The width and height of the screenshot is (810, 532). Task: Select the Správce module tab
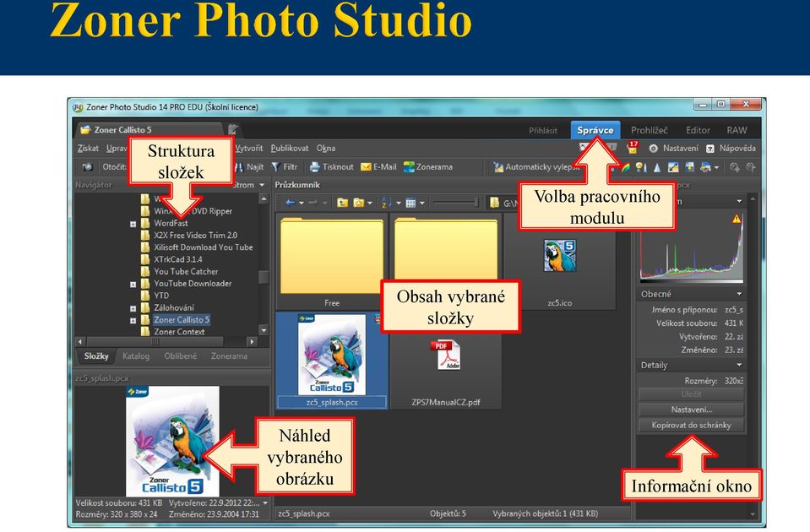click(595, 130)
